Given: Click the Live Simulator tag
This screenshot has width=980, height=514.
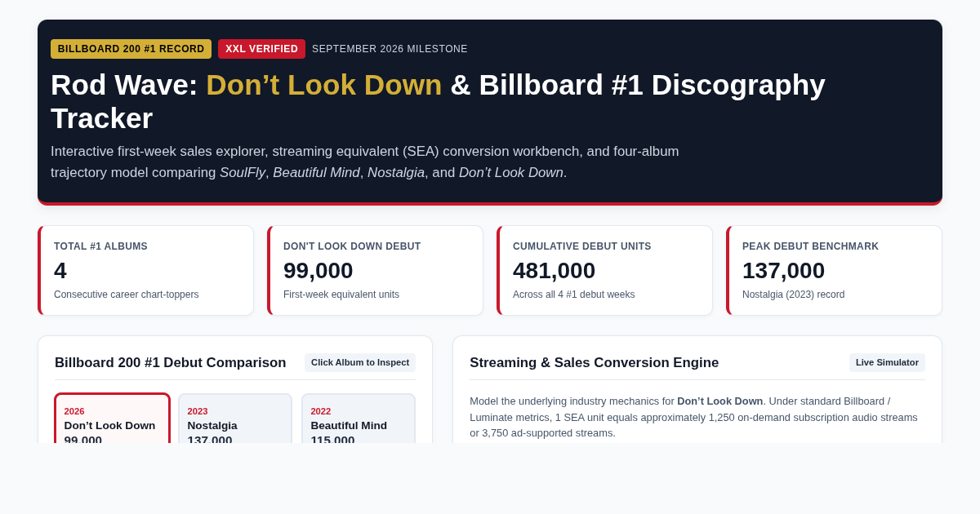Looking at the screenshot, I should click(x=887, y=363).
